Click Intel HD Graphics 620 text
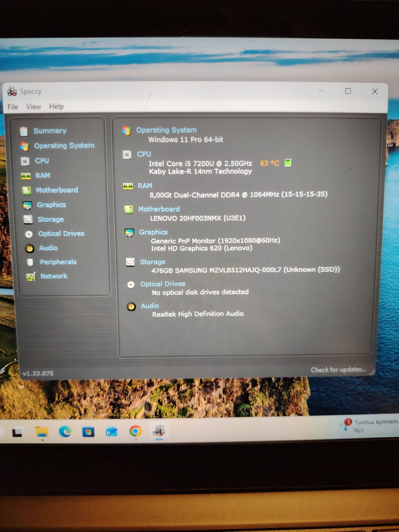 [202, 248]
